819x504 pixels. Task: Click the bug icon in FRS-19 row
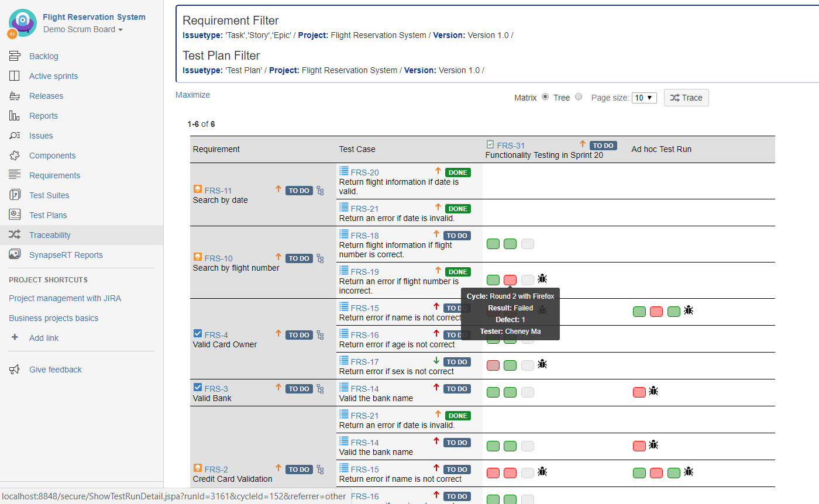tap(542, 279)
